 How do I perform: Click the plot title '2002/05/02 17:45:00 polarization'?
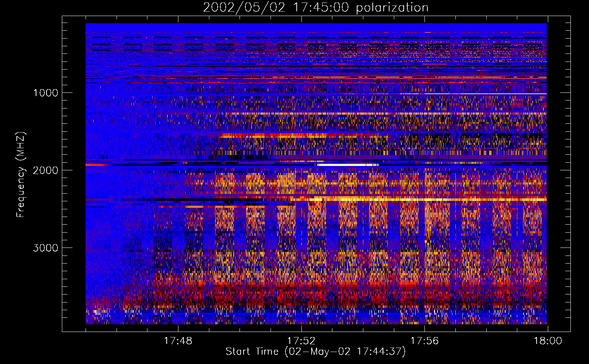click(316, 8)
